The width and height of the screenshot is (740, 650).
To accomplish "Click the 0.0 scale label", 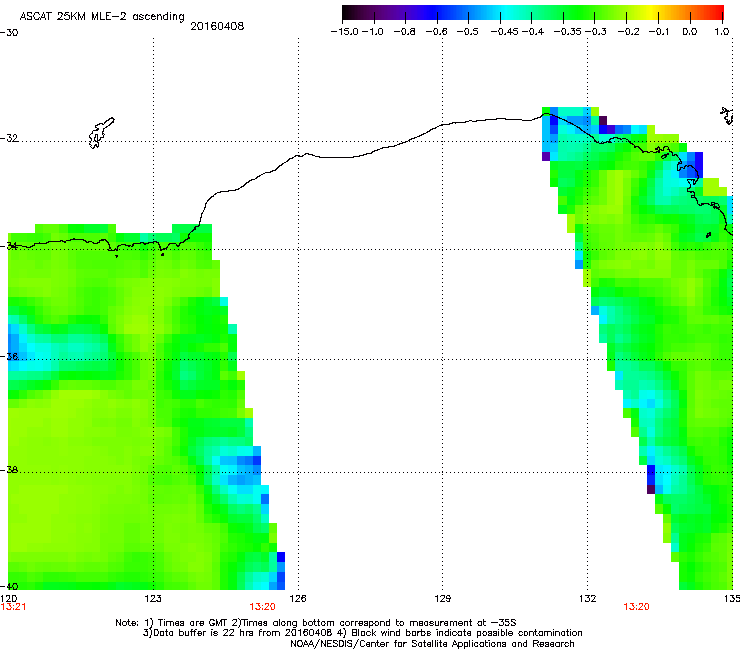I will point(690,32).
